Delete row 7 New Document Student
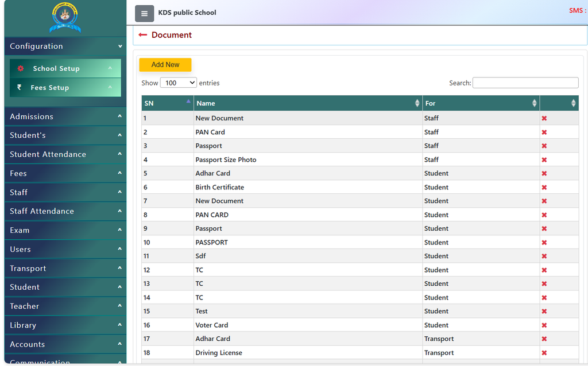 coord(544,201)
